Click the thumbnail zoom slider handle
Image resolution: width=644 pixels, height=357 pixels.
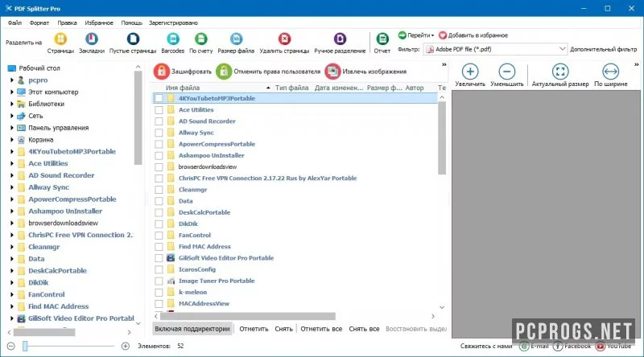click(25, 347)
